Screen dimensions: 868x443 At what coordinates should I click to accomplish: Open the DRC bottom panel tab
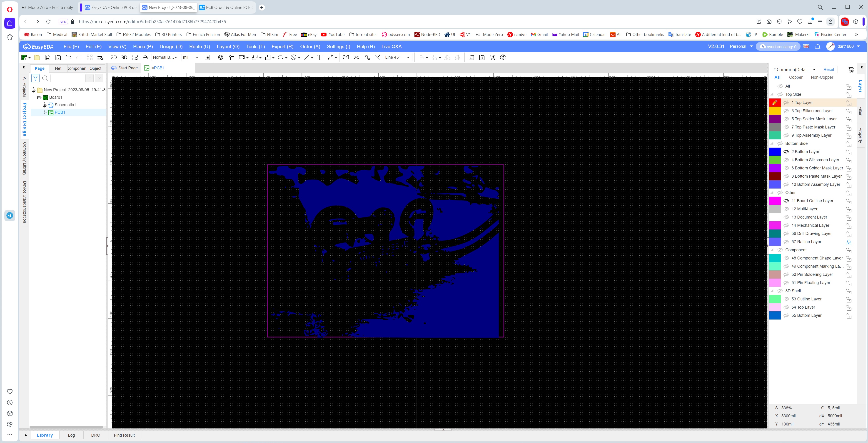pos(96,435)
